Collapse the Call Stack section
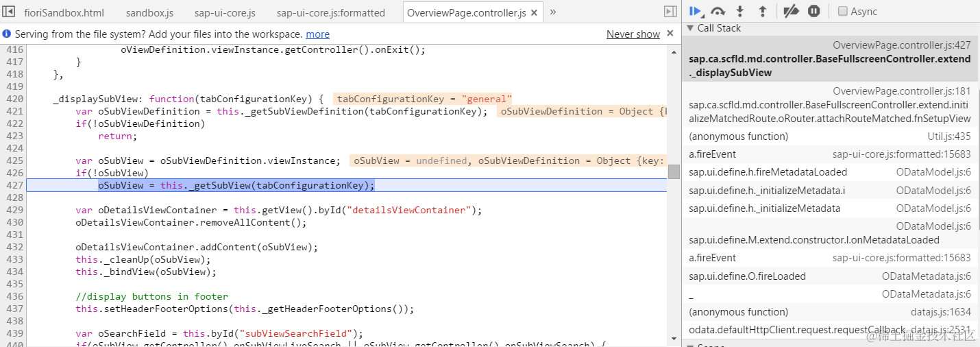Screen dimensions: 980x347 pyautogui.click(x=690, y=28)
